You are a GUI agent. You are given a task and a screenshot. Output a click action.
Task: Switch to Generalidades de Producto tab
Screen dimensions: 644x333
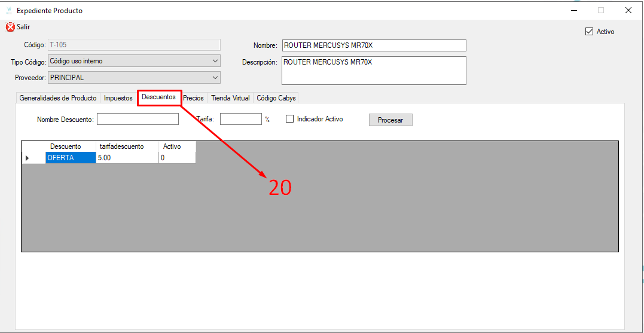click(58, 98)
